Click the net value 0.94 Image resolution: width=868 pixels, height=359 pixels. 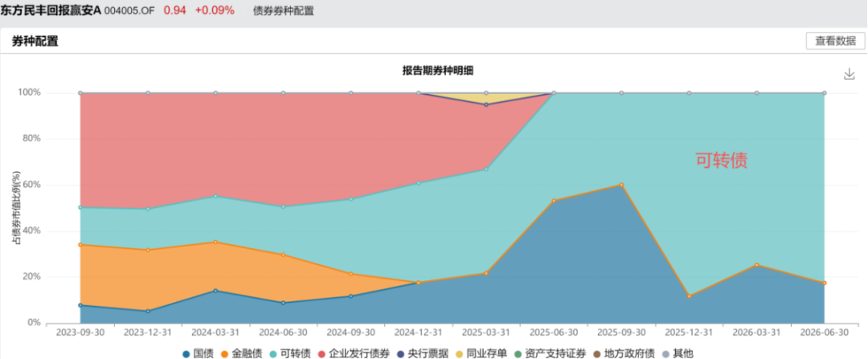(x=174, y=10)
